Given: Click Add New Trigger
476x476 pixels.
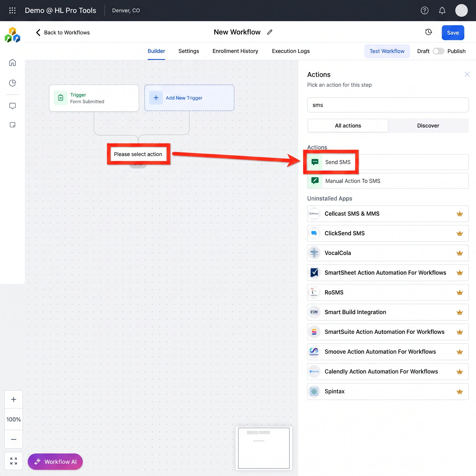Looking at the screenshot, I should 189,98.
